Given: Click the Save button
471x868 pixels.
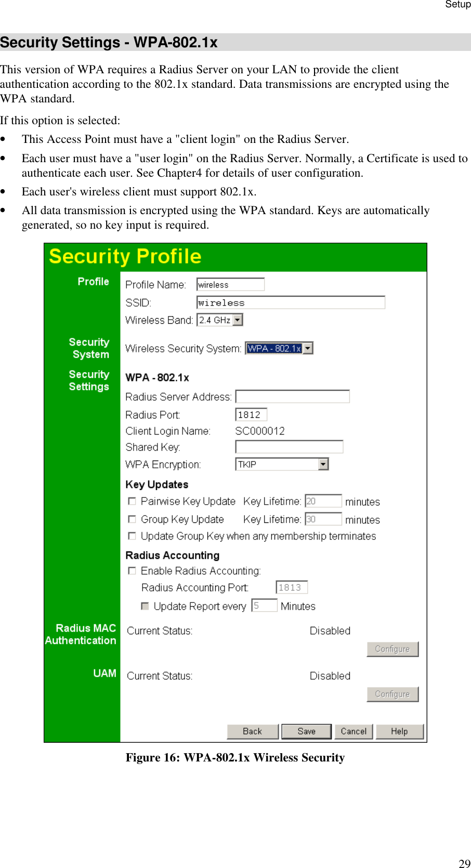Looking at the screenshot, I should point(306,731).
